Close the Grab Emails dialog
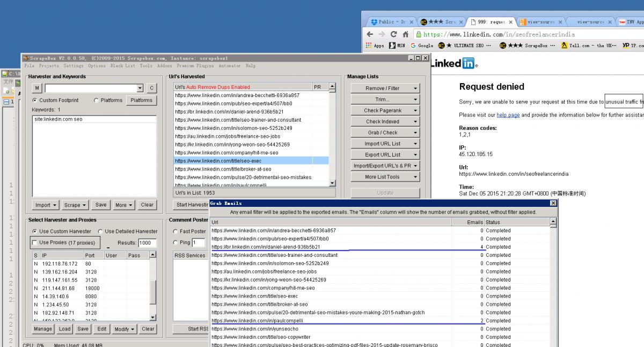644x347 pixels. click(x=553, y=203)
